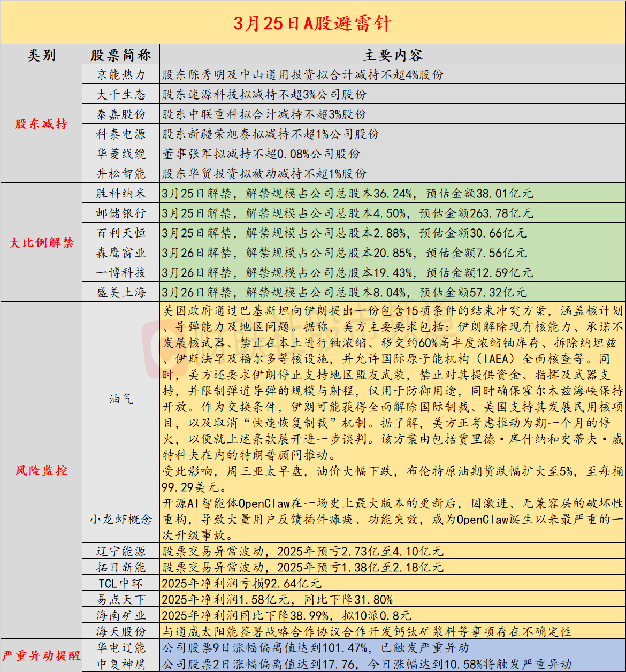Click the '风险监控' category cell
This screenshot has width=626, height=672.
click(41, 471)
